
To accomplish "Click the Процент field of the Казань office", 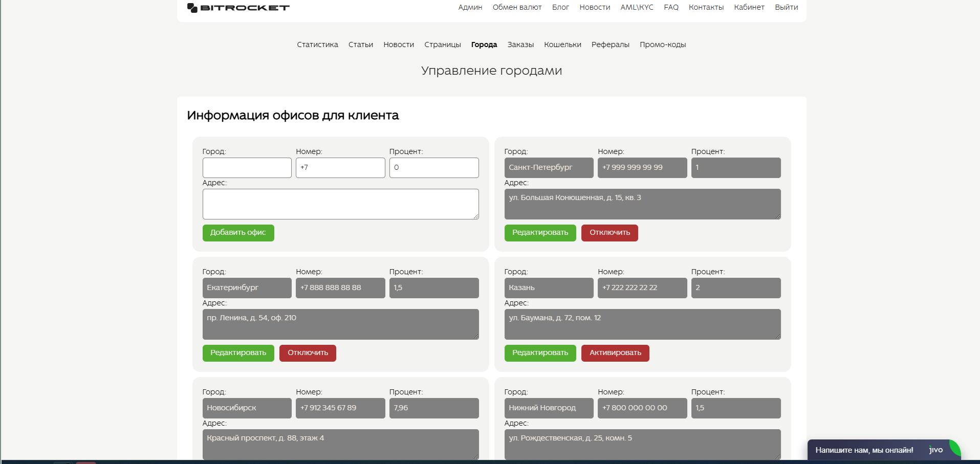I will 736,288.
